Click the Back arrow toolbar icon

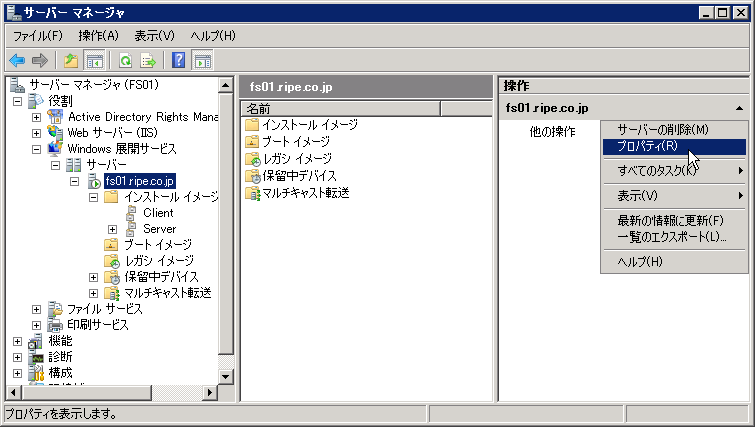pyautogui.click(x=17, y=60)
